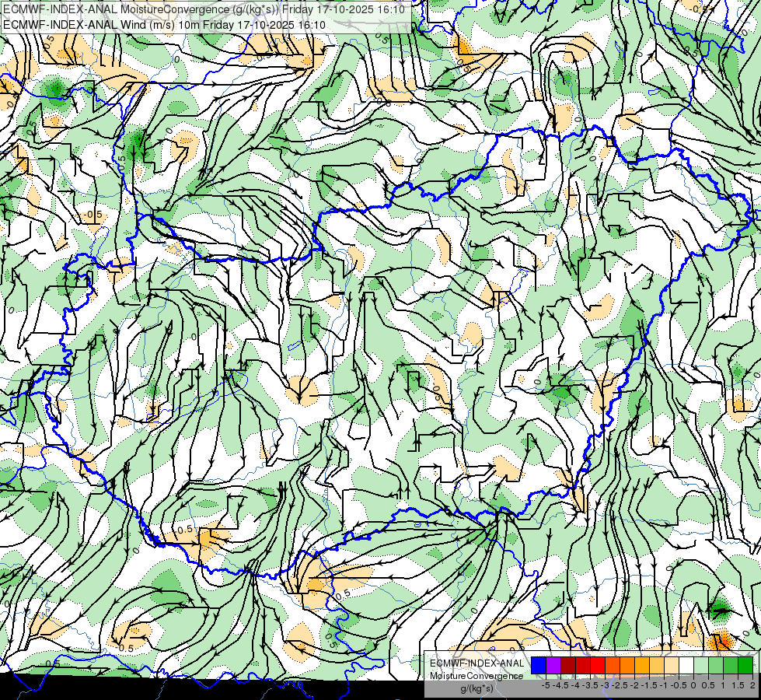The height and width of the screenshot is (700, 761).
Task: Click the legend's MoistureConvergence label
Action: pyautogui.click(x=476, y=676)
